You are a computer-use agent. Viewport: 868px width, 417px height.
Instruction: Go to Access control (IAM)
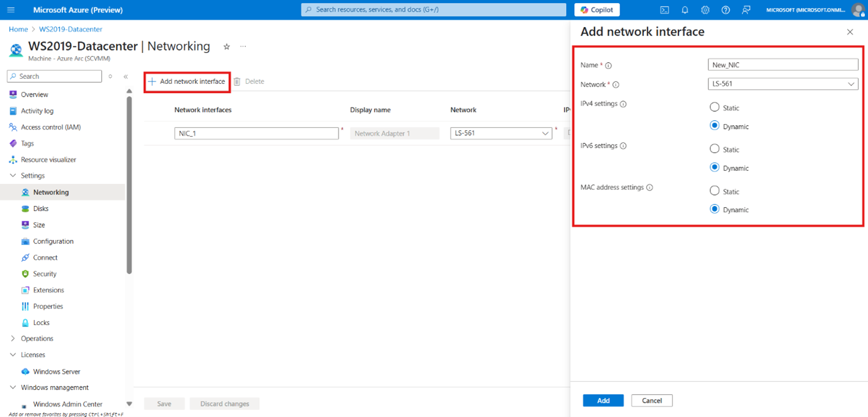click(x=50, y=127)
